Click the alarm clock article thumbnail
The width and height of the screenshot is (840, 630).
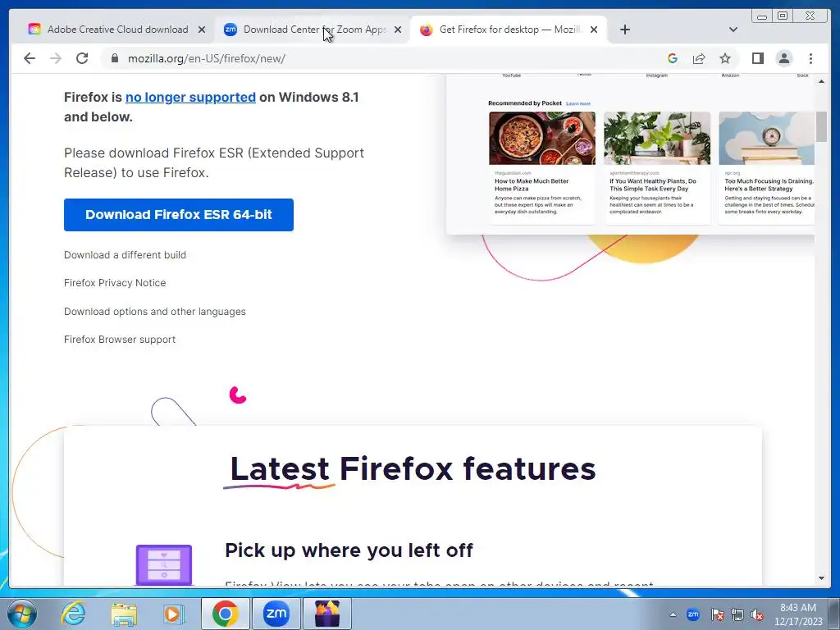pyautogui.click(x=767, y=138)
